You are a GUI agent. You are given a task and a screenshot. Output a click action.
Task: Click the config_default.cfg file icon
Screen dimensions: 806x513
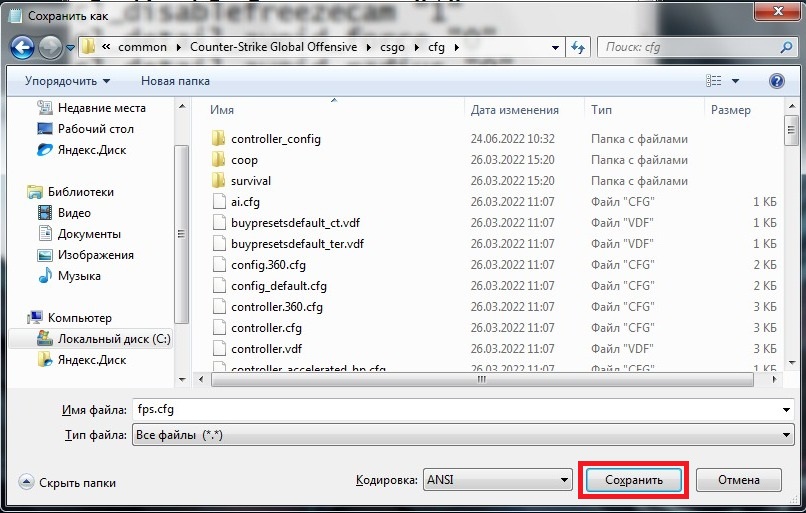(219, 286)
